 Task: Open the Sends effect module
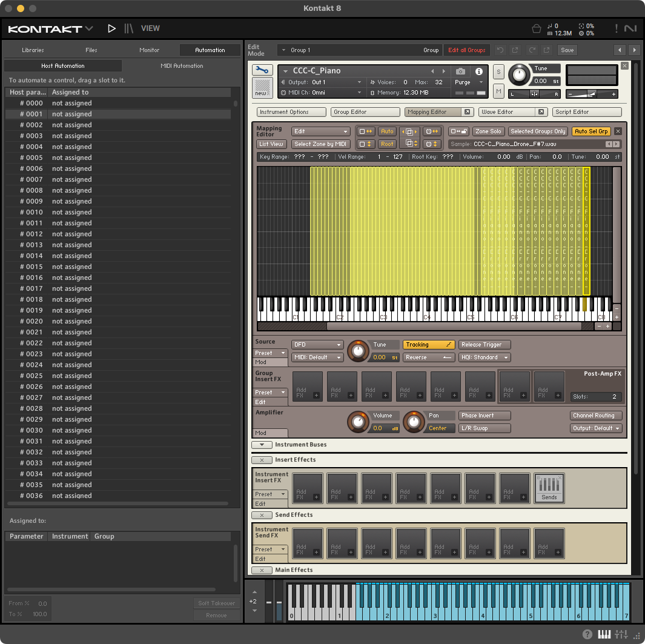[549, 488]
